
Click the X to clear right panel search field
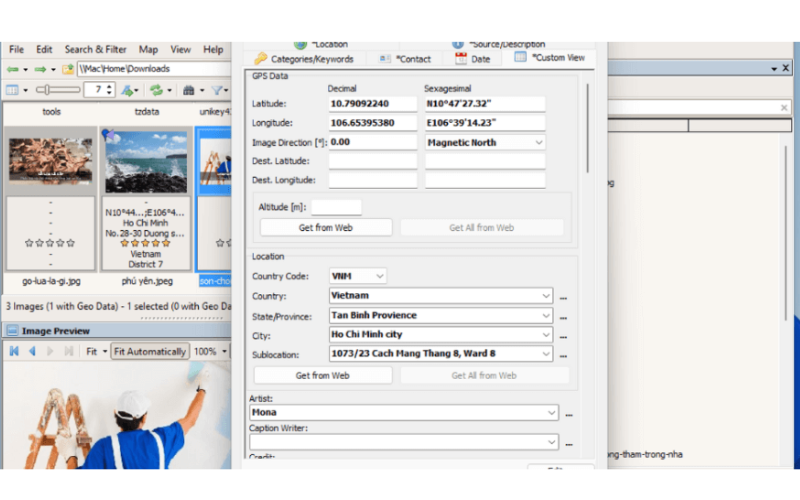pos(784,108)
